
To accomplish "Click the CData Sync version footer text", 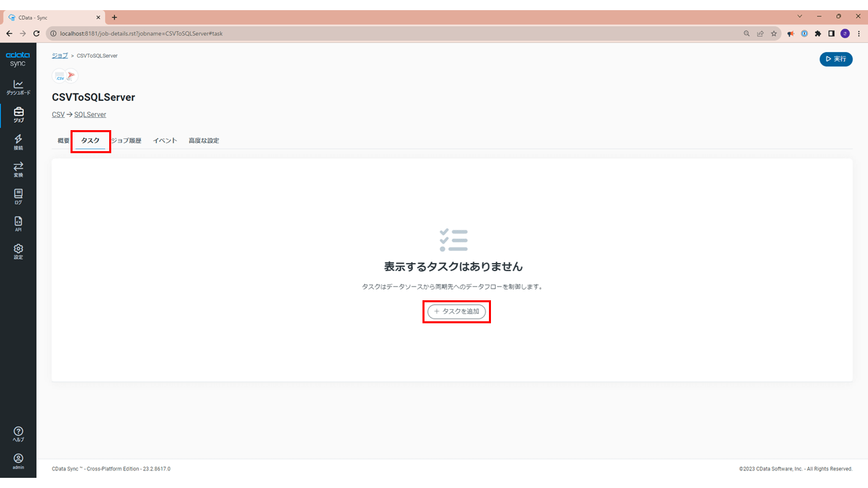I will (x=111, y=469).
